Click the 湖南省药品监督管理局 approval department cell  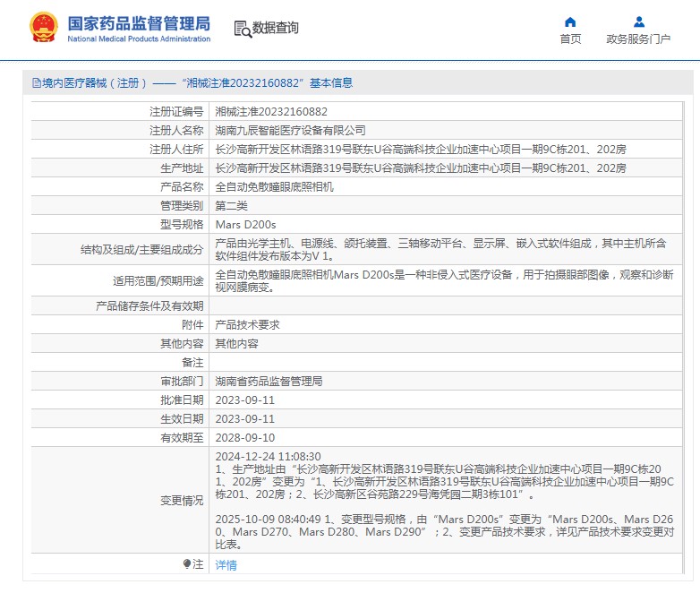pos(269,382)
